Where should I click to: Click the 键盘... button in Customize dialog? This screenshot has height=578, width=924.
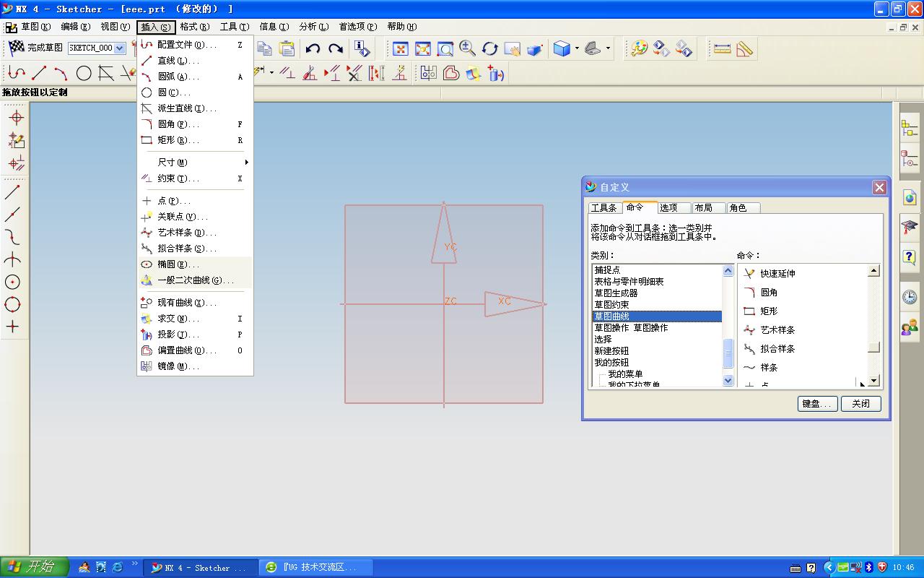pos(818,404)
